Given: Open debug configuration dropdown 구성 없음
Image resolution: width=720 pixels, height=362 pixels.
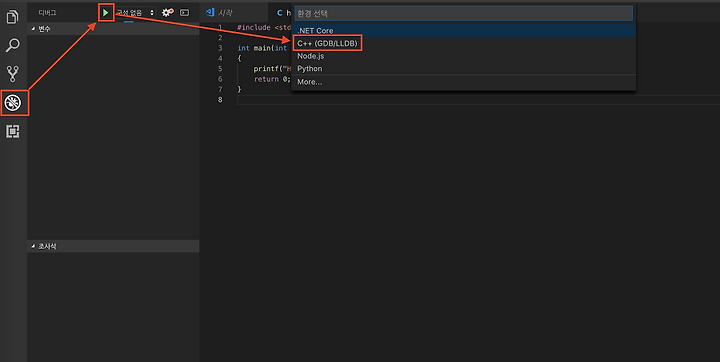Looking at the screenshot, I should 135,13.
